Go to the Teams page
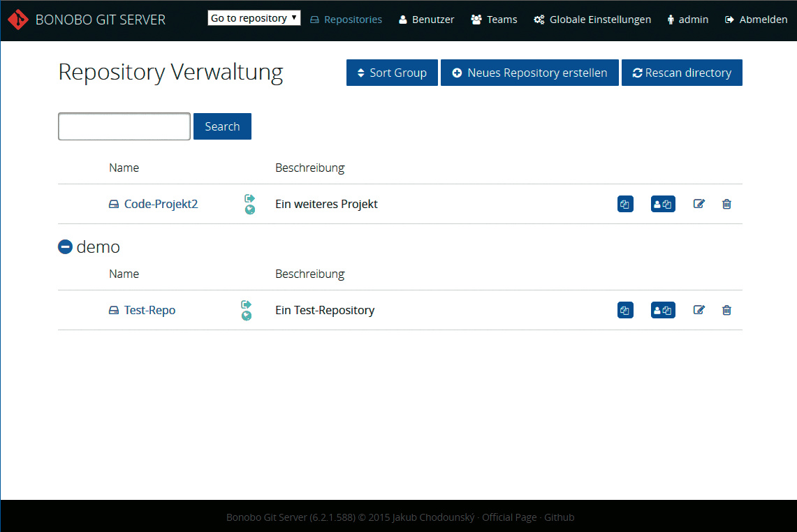797x532 pixels. point(494,20)
